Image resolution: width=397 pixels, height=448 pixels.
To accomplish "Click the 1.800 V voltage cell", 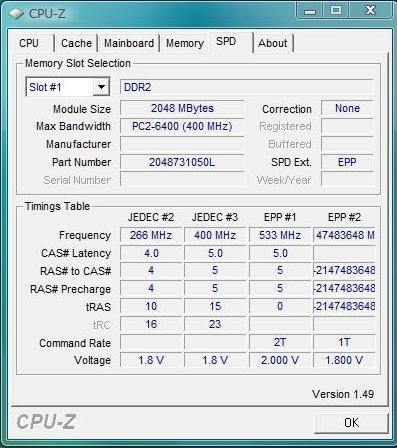I will [344, 360].
